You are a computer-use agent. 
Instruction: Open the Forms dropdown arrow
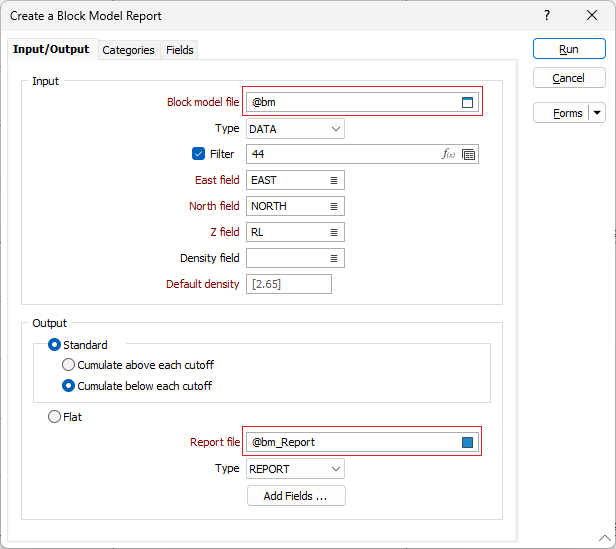coord(597,113)
